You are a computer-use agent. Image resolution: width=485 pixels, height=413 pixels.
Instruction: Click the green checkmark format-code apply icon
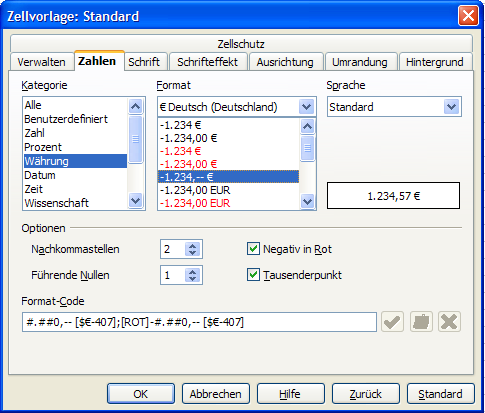coord(392,322)
